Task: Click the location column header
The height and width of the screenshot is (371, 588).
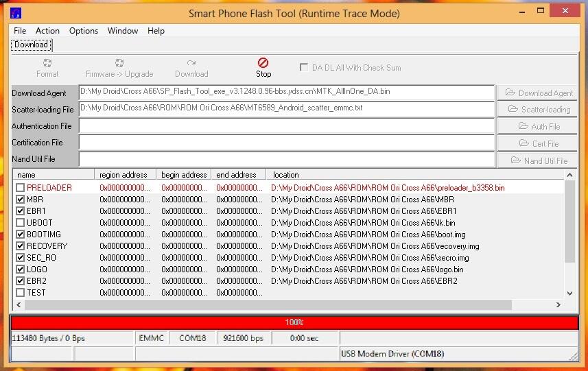Action: (x=414, y=175)
